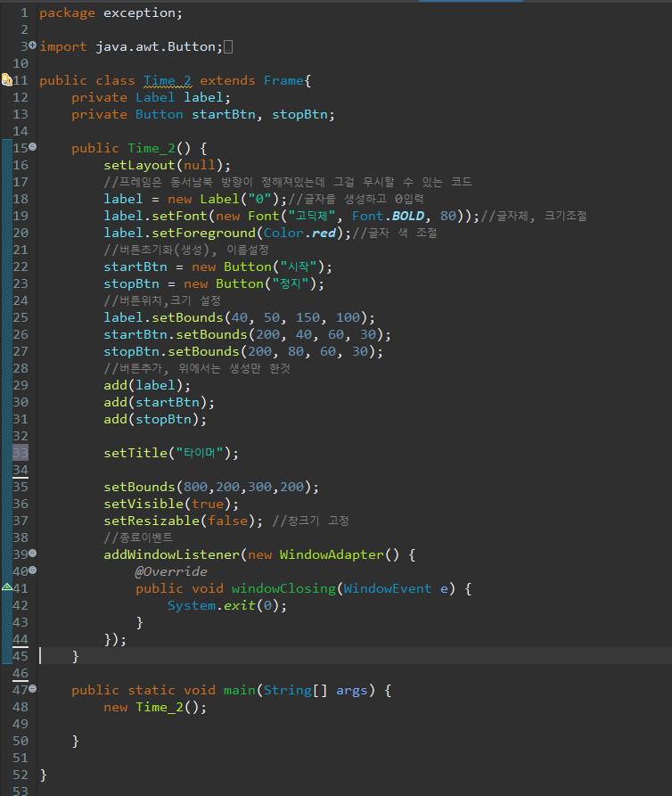Click the underlined class name Time_2 on line 11

click(168, 81)
